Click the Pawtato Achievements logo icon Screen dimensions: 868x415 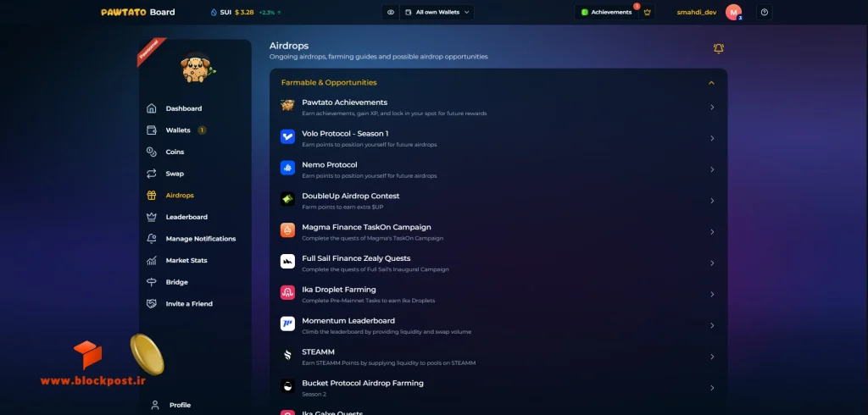click(287, 105)
